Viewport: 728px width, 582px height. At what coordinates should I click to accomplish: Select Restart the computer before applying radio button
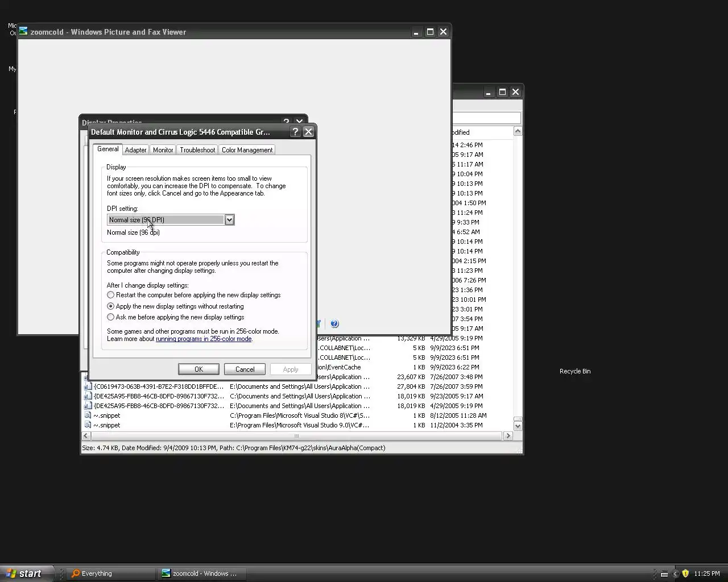[x=111, y=295]
